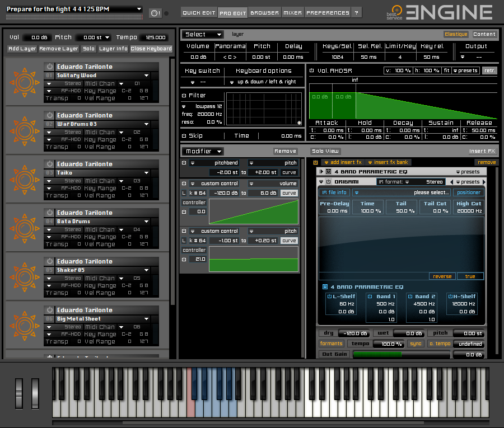Enable the Filter power switch

(x=184, y=95)
